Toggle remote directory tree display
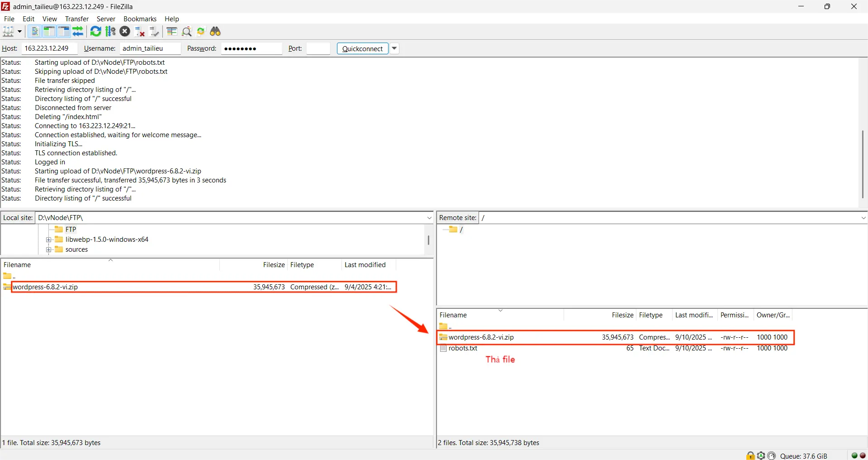868x460 pixels. (x=64, y=31)
